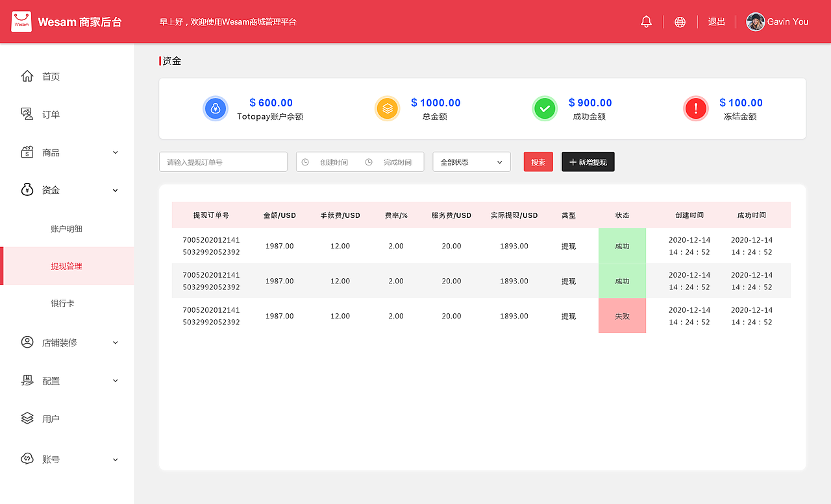Select 账户明细 submenu item
The image size is (831, 504).
click(67, 229)
